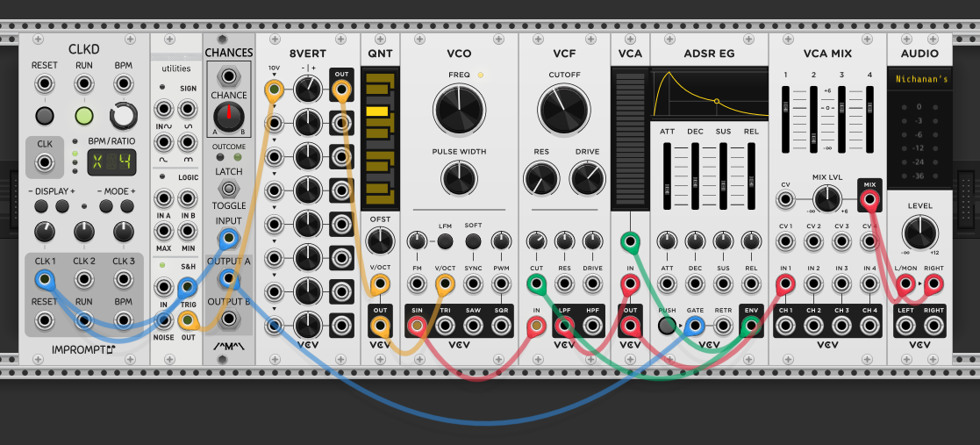The image size is (980, 445).
Task: Click the VCA level meter slider
Action: (630, 140)
